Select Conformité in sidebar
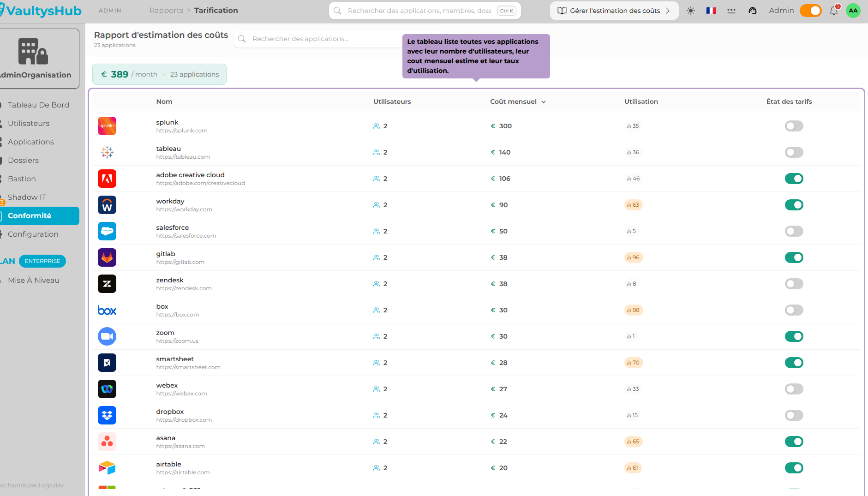 (40, 216)
